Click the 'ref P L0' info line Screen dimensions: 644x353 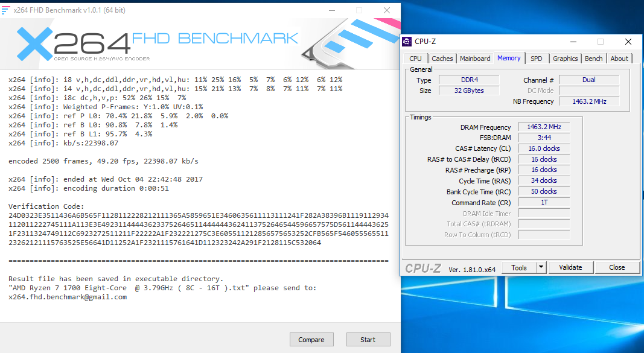click(118, 116)
